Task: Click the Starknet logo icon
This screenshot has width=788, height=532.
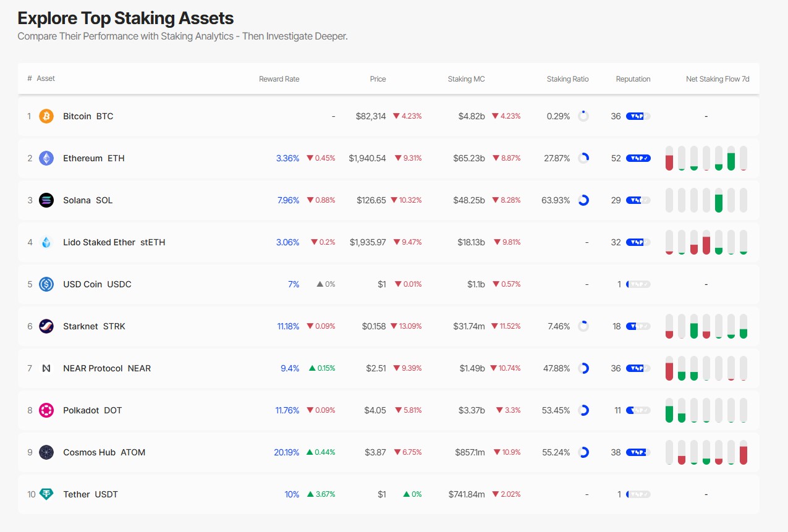Action: (x=46, y=326)
